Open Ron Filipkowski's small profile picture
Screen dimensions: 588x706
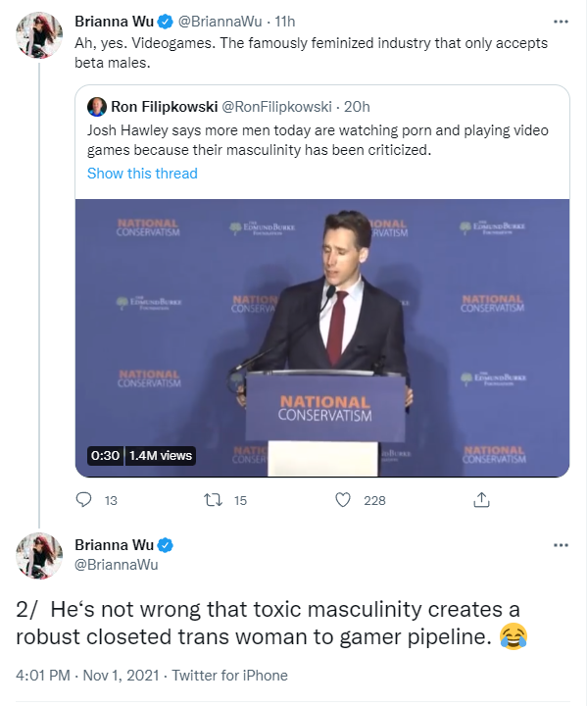97,107
